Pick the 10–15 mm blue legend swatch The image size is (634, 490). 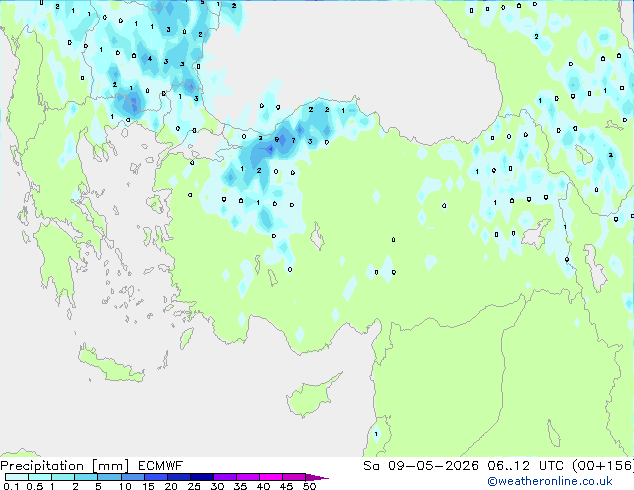(x=132, y=477)
